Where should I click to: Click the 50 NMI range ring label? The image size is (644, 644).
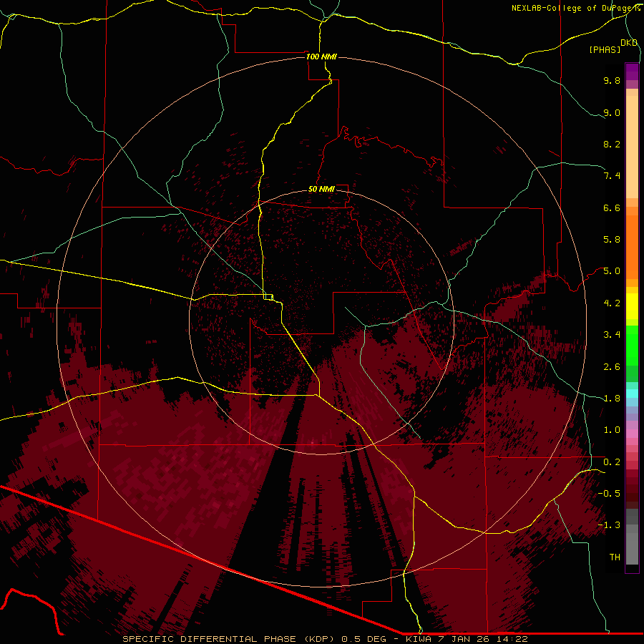321,190
